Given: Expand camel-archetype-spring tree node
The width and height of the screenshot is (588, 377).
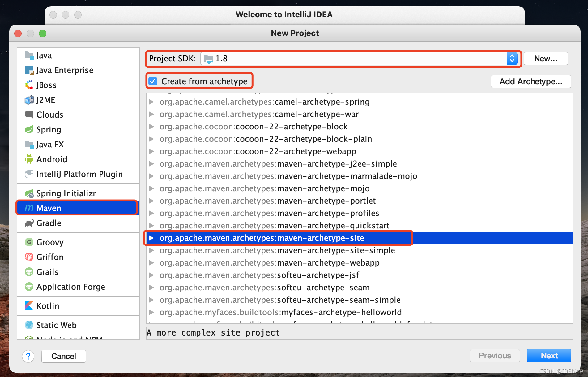Looking at the screenshot, I should pyautogui.click(x=151, y=102).
